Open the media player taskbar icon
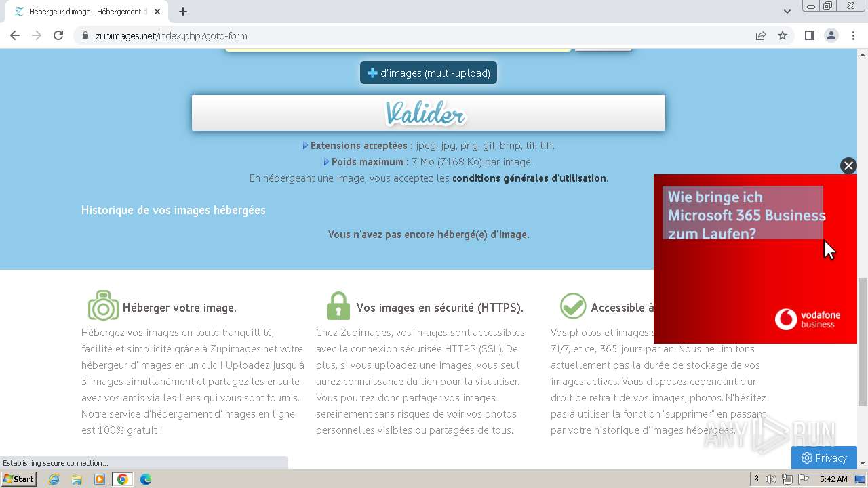The height and width of the screenshot is (488, 868). pos(100,479)
